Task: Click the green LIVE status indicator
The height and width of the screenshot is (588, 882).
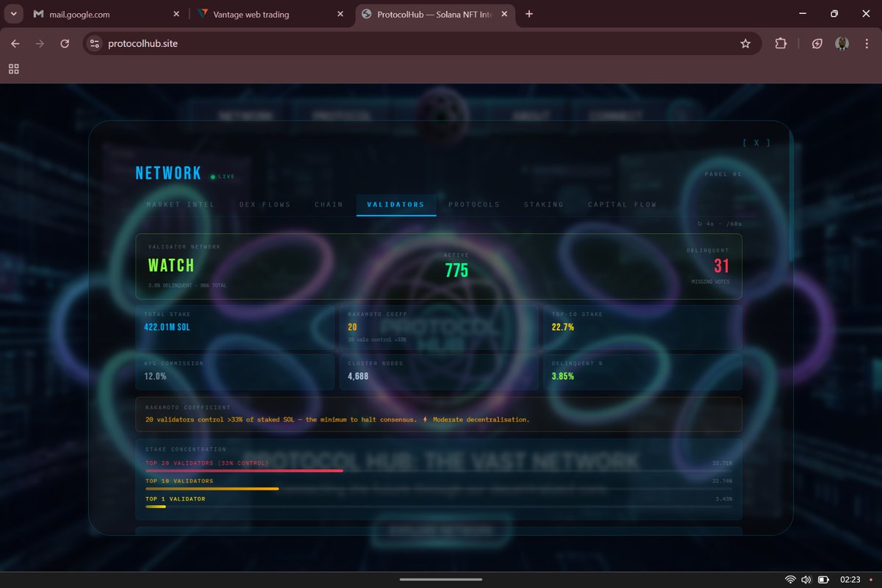Action: [x=223, y=176]
